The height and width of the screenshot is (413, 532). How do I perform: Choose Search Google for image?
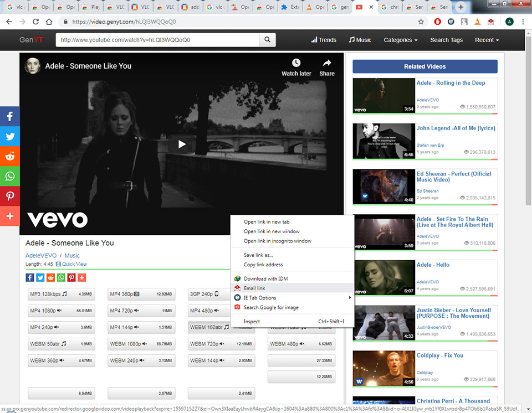pos(292,307)
